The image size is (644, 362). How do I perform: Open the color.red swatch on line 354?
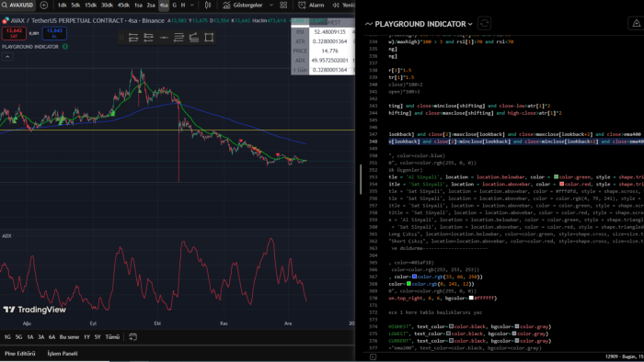click(561, 184)
